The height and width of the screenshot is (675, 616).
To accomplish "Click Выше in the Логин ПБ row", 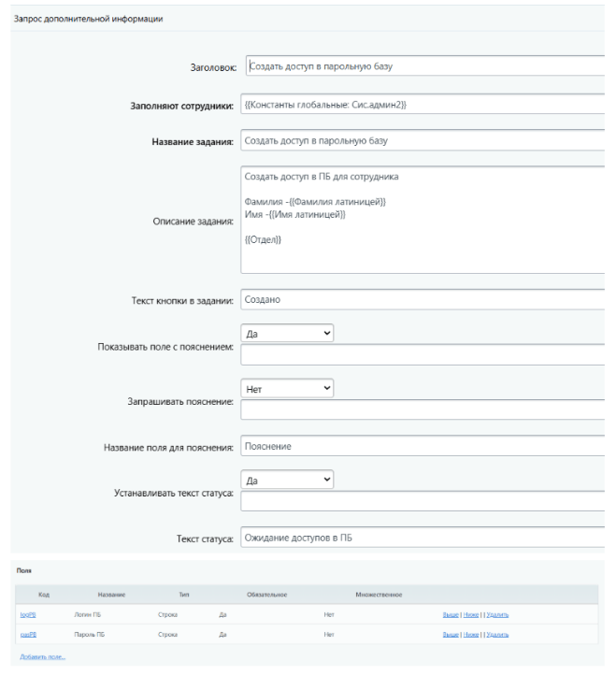I will [x=451, y=615].
